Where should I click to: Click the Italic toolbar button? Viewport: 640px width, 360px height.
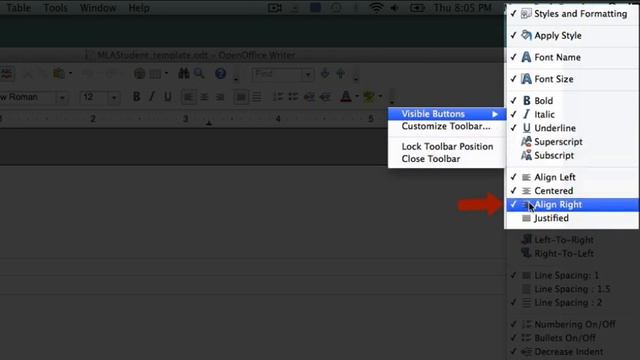[151, 97]
